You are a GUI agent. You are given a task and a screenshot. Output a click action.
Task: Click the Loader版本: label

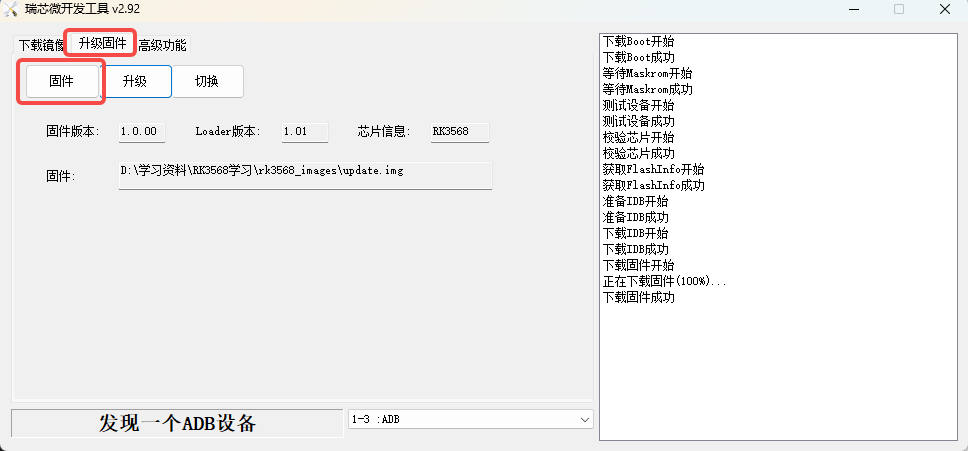point(228,131)
